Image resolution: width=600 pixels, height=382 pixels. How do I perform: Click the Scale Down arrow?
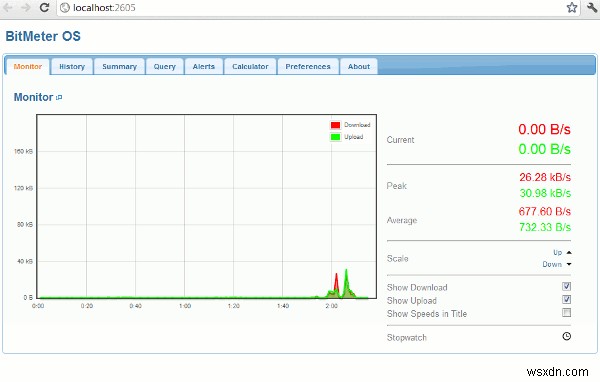[x=569, y=264]
